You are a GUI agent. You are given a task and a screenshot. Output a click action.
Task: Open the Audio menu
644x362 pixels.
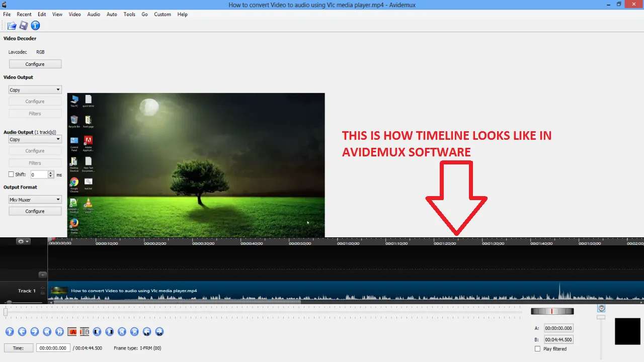tap(94, 15)
